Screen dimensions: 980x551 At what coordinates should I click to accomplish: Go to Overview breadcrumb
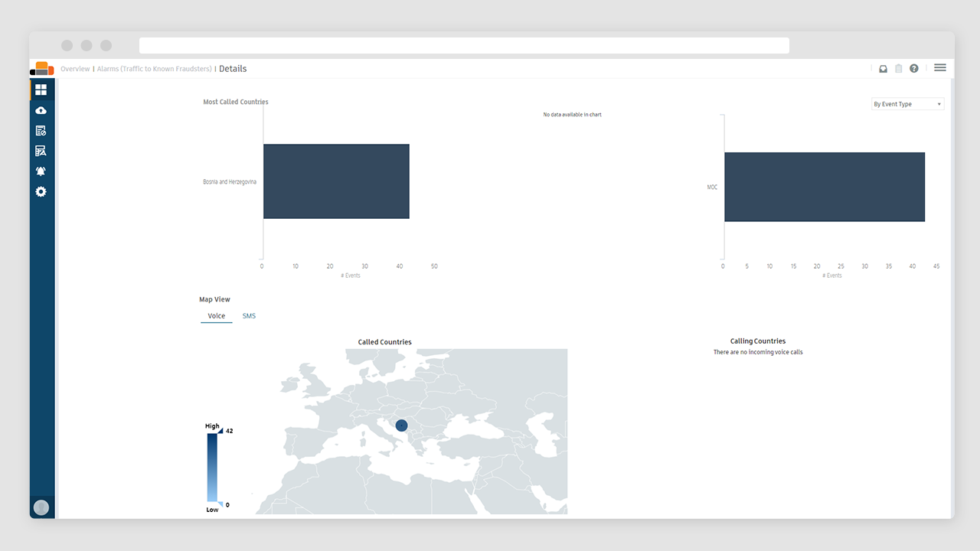click(x=75, y=69)
